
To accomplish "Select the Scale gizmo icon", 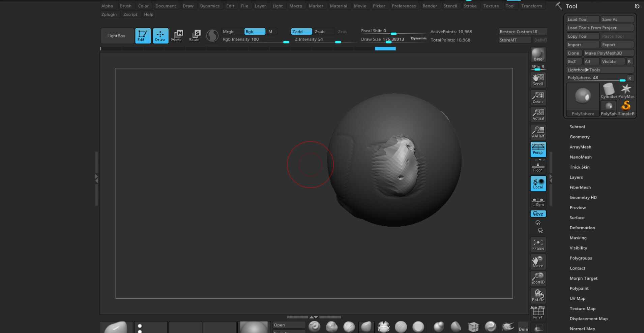I will click(x=195, y=36).
